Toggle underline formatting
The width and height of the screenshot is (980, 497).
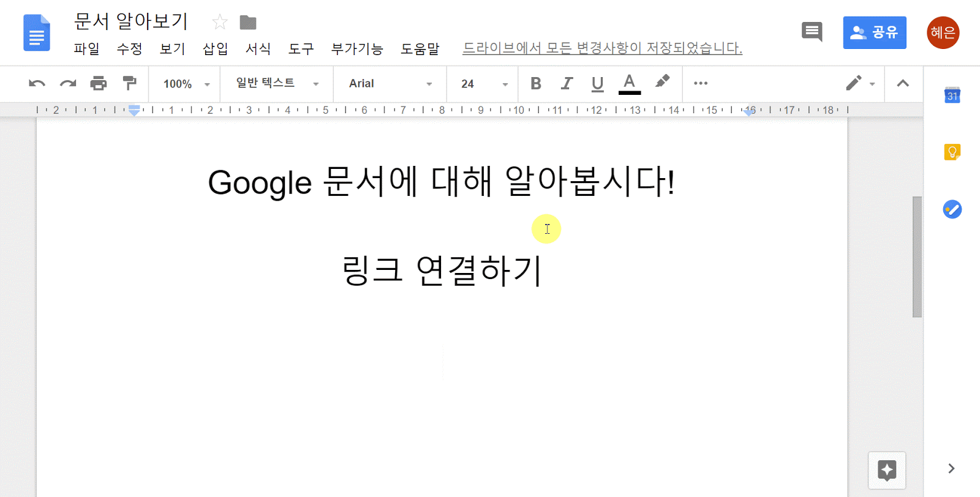point(598,83)
